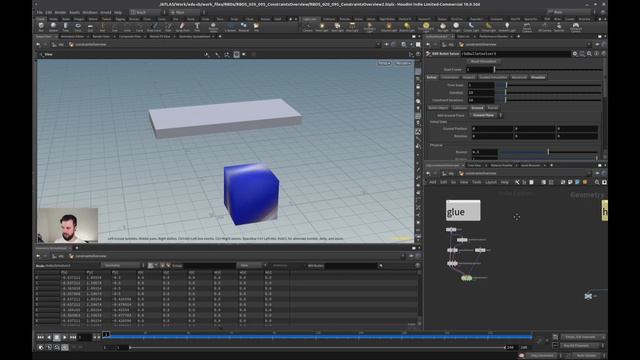Add an Area Light from the shelf
640x360 pixels.
352,27
